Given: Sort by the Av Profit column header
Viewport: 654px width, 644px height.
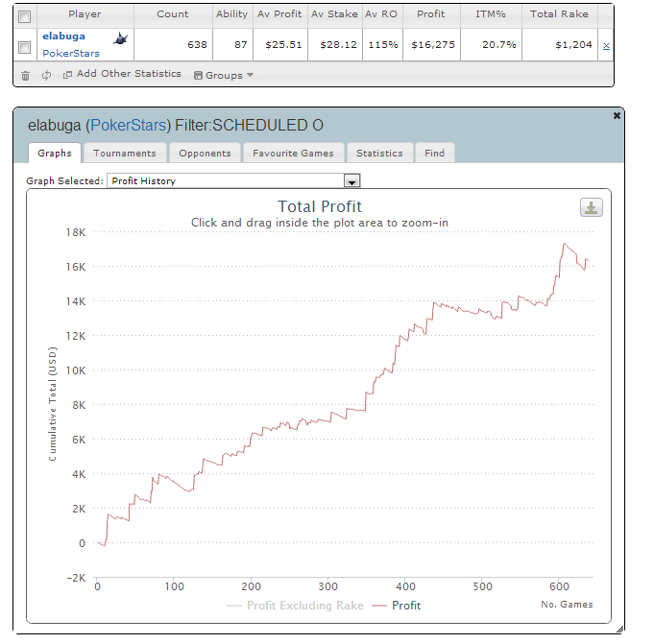Looking at the screenshot, I should pyautogui.click(x=279, y=14).
